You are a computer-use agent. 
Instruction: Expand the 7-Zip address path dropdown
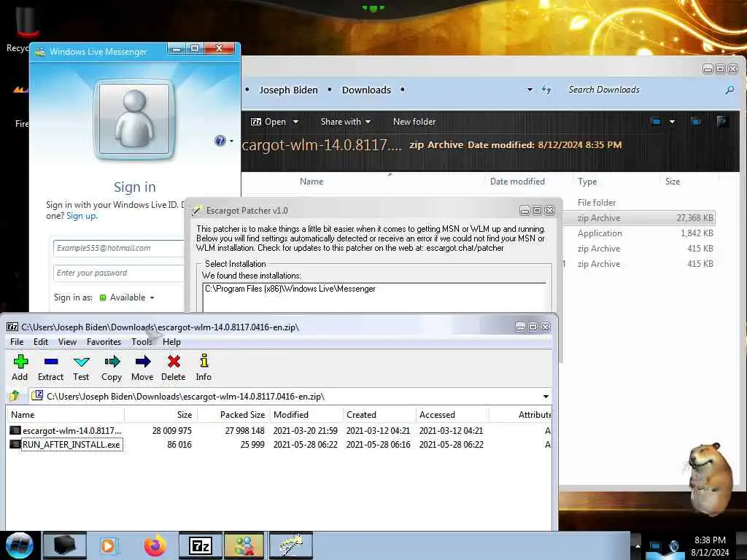click(x=546, y=396)
